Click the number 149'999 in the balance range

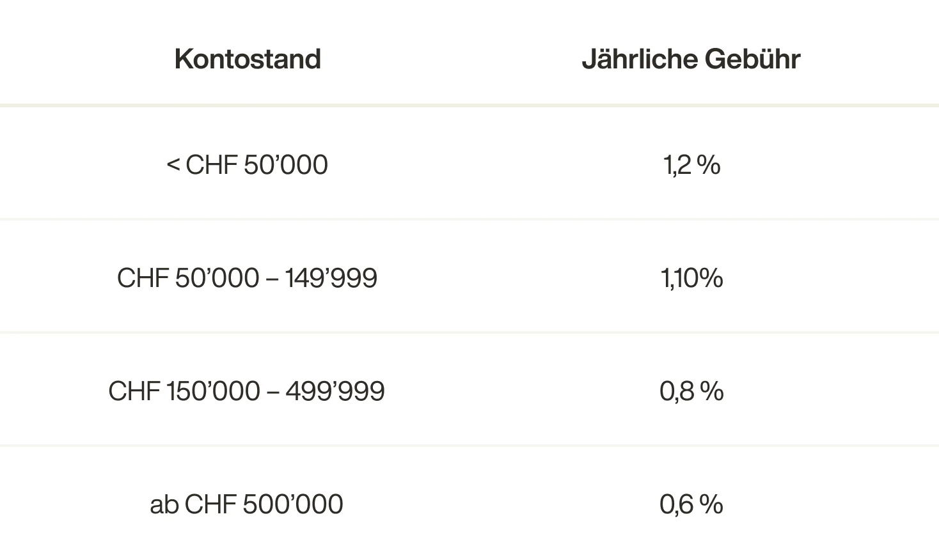click(331, 278)
